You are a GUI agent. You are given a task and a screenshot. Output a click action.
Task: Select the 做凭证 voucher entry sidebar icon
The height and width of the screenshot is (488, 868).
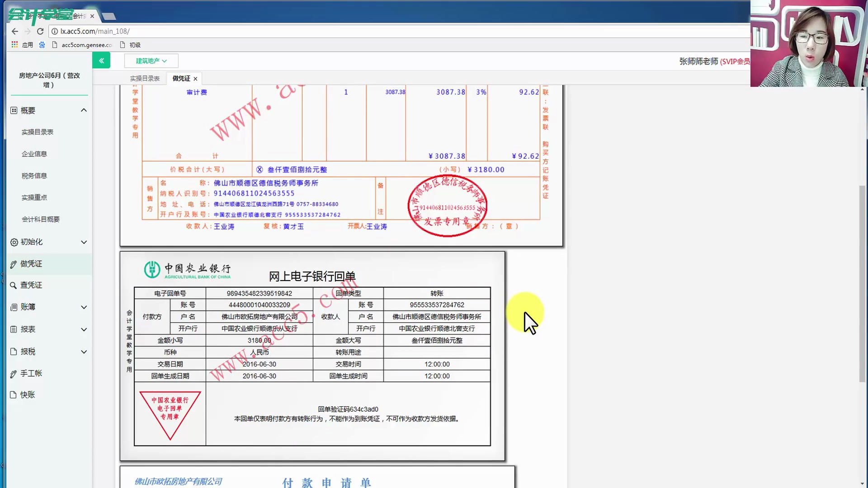(x=13, y=263)
